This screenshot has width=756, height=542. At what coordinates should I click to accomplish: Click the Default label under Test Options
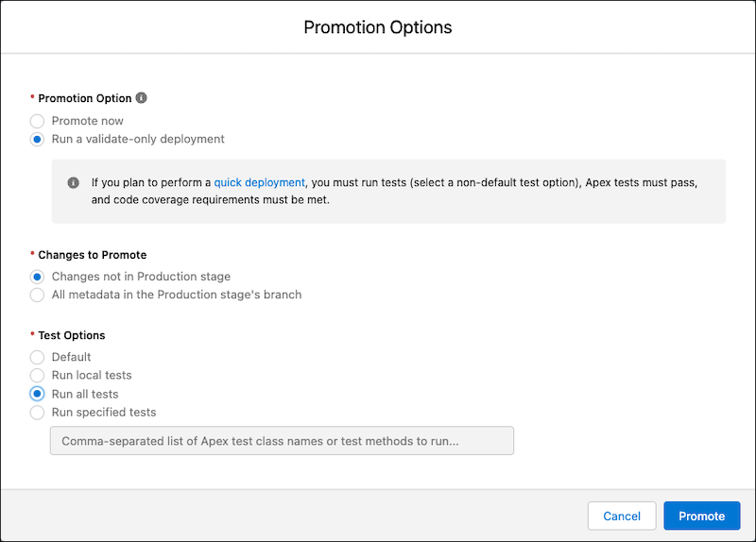[x=71, y=357]
